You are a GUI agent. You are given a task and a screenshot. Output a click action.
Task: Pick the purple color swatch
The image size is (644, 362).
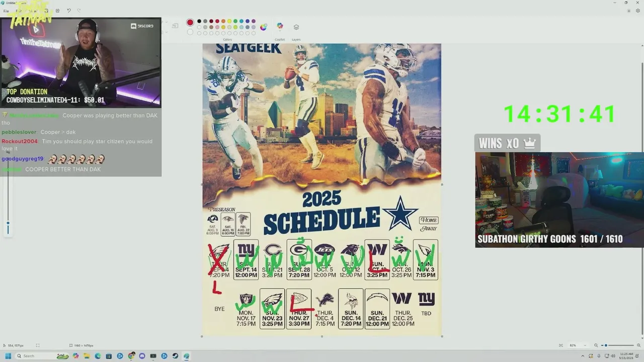click(254, 21)
